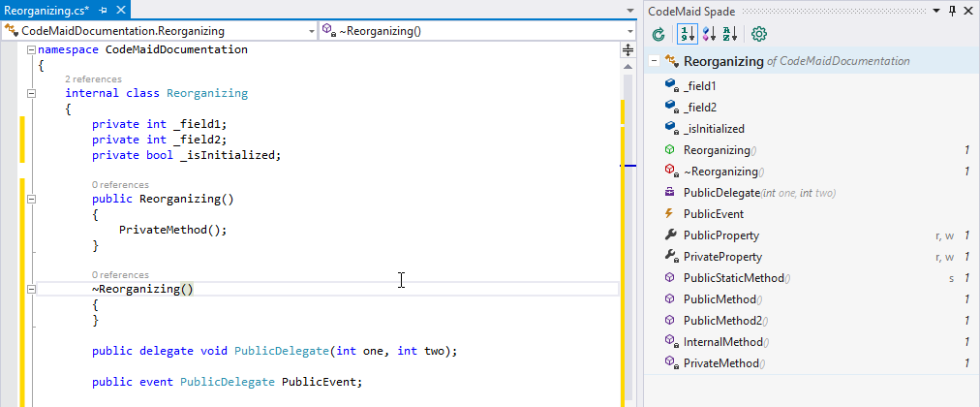Click the PublicMethod cube icon
The width and height of the screenshot is (980, 407).
click(670, 299)
